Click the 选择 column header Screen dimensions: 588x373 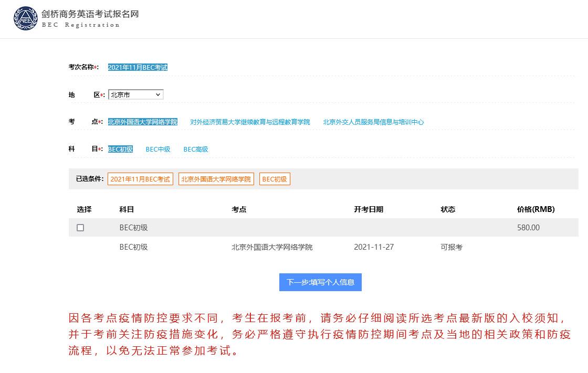(x=84, y=209)
